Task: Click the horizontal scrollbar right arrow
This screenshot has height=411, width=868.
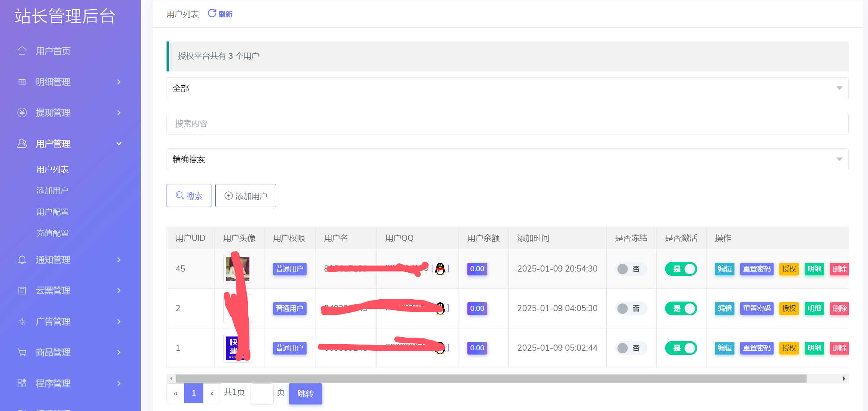Action: click(x=844, y=379)
